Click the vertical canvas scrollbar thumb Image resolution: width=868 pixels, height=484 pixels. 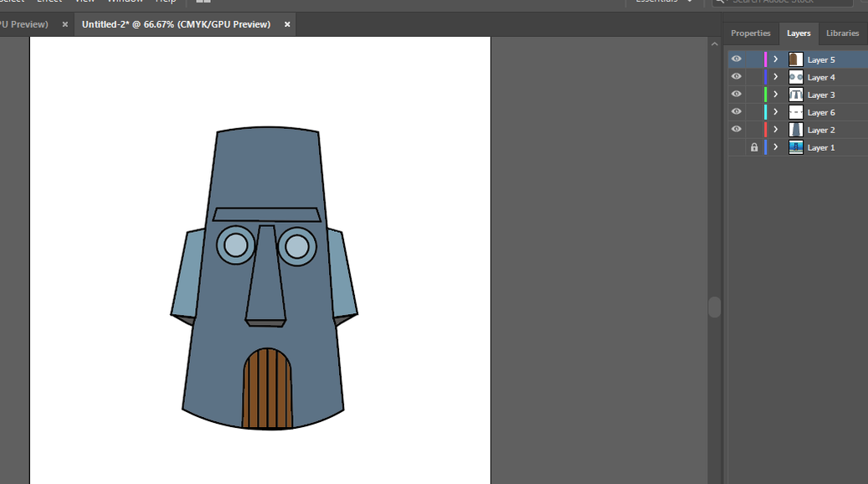click(x=715, y=306)
